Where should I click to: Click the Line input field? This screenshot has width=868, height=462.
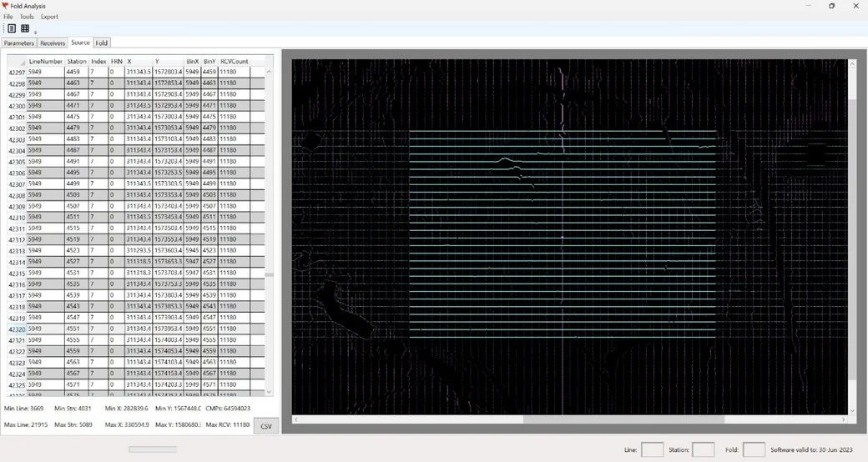652,449
